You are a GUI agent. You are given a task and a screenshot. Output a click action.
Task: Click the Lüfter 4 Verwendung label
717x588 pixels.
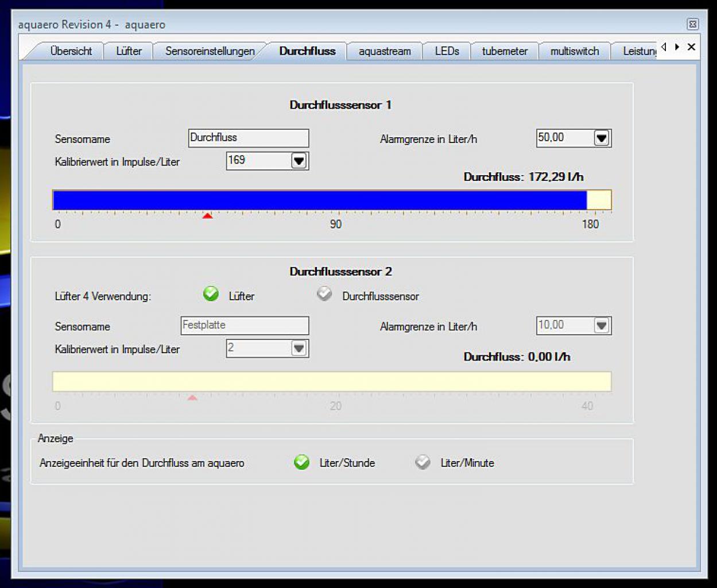(103, 296)
